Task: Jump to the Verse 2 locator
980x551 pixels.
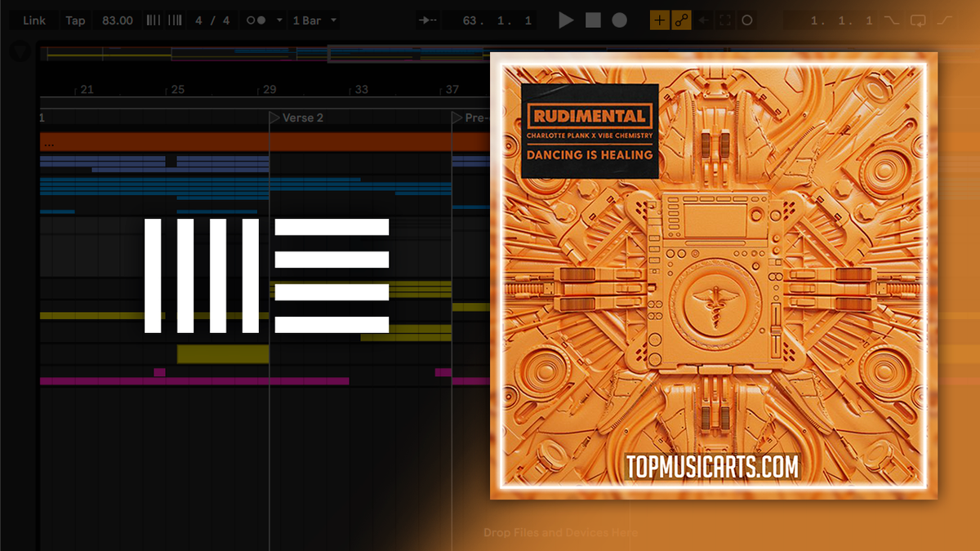Action: click(x=296, y=118)
